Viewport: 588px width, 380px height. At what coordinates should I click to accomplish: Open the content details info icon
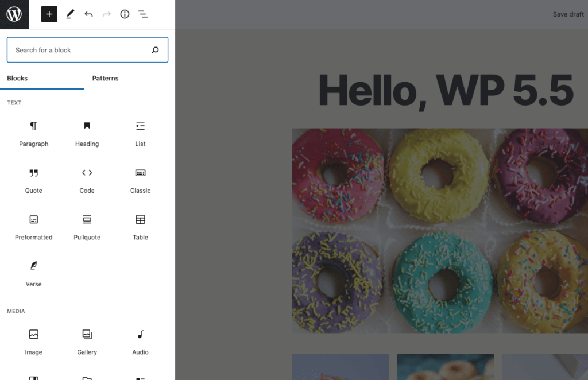(x=125, y=14)
